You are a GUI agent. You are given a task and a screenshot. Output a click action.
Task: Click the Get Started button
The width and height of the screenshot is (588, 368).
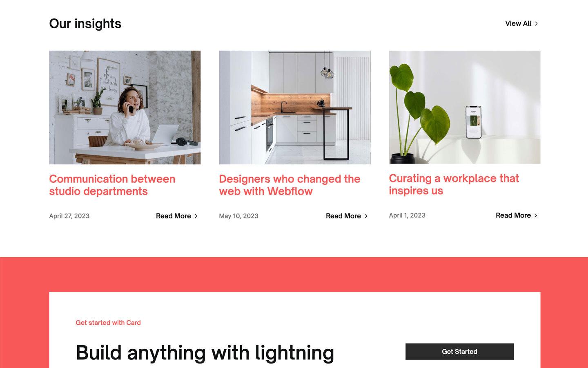(459, 351)
